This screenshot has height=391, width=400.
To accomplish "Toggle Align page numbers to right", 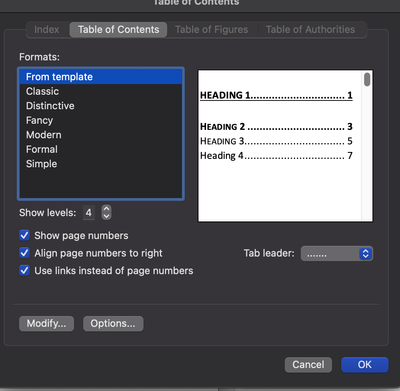I will 24,253.
